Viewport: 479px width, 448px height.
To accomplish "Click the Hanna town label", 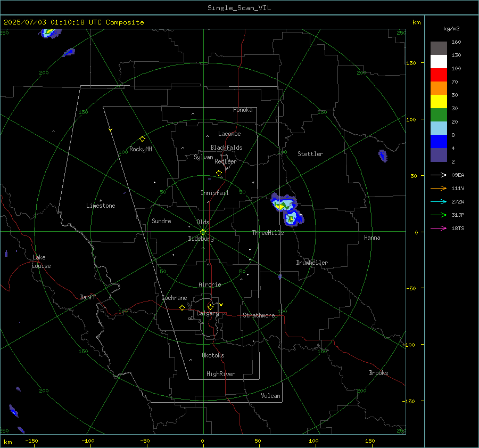I will [x=372, y=238].
